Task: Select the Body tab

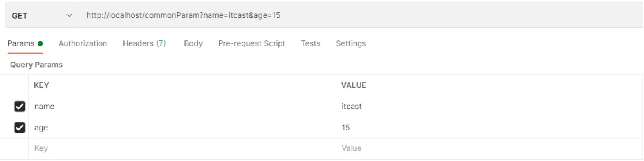Action: point(193,44)
